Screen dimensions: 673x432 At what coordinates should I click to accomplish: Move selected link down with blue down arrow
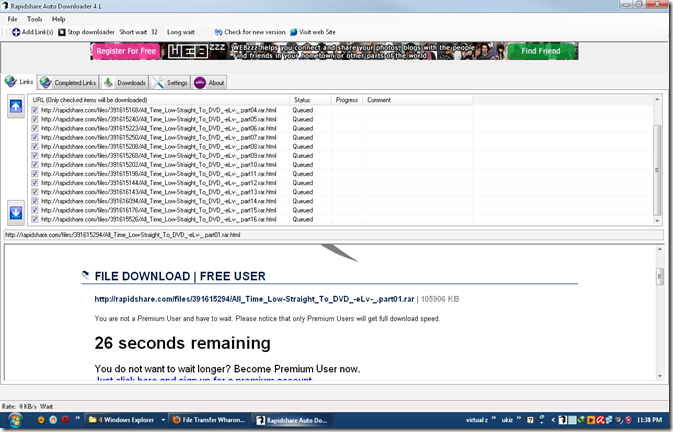coord(16,212)
